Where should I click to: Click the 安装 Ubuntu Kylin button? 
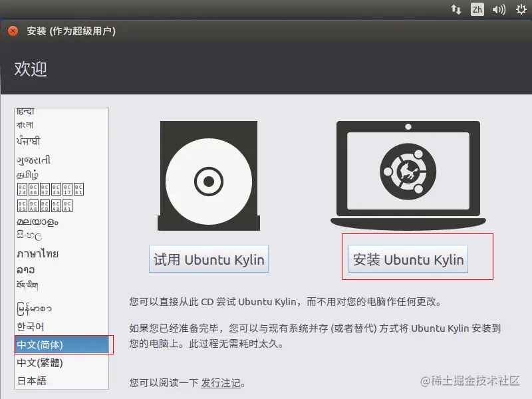coord(408,259)
